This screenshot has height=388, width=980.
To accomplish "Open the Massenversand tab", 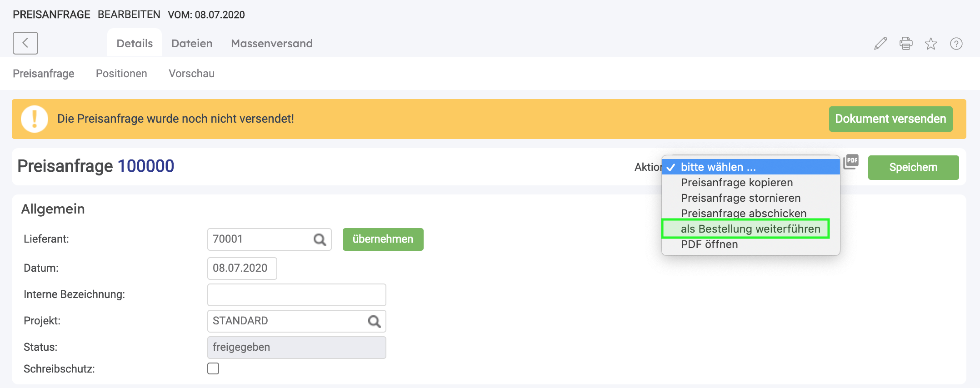I will pyautogui.click(x=272, y=44).
